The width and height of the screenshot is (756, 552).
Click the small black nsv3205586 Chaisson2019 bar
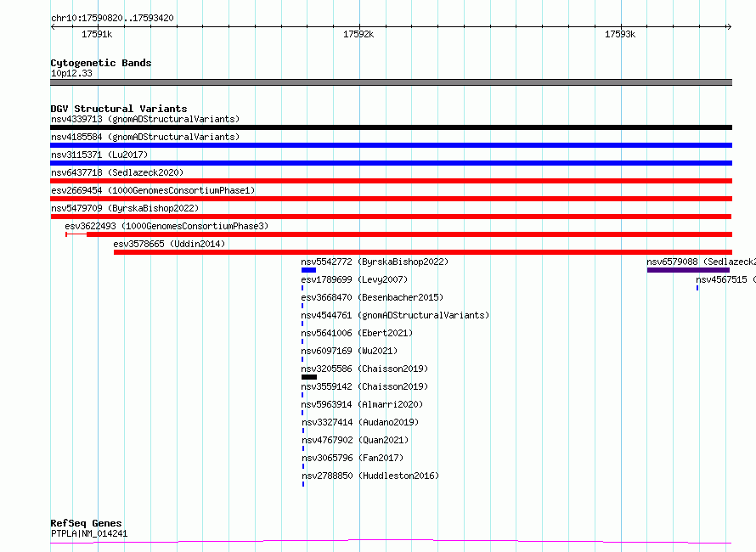(x=309, y=377)
